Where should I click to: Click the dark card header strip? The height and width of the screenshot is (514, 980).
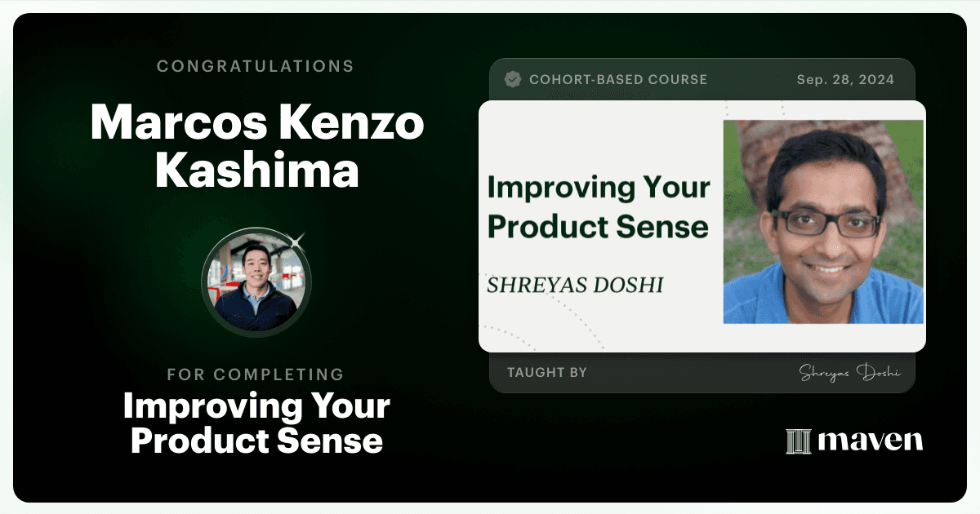[702, 80]
